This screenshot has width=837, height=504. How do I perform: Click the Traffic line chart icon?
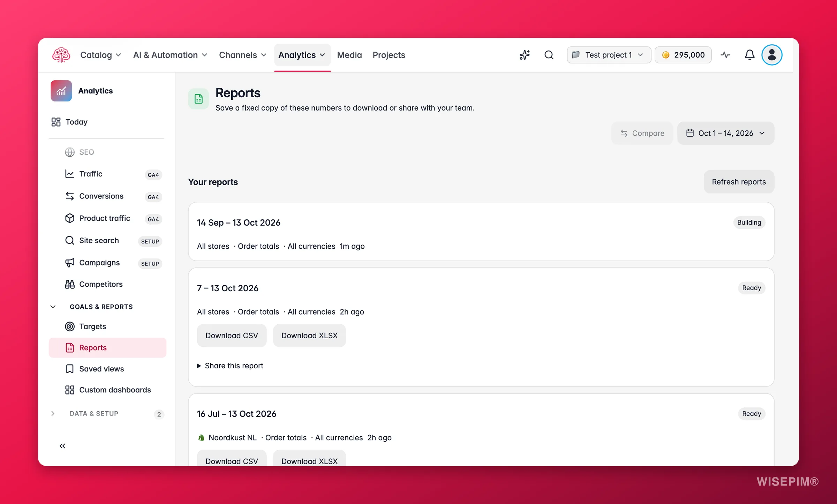tap(70, 174)
